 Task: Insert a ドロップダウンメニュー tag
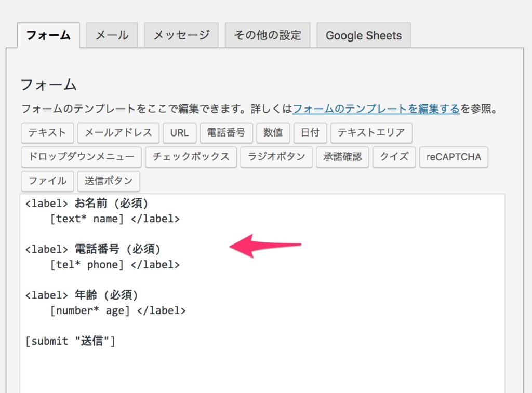click(x=81, y=157)
